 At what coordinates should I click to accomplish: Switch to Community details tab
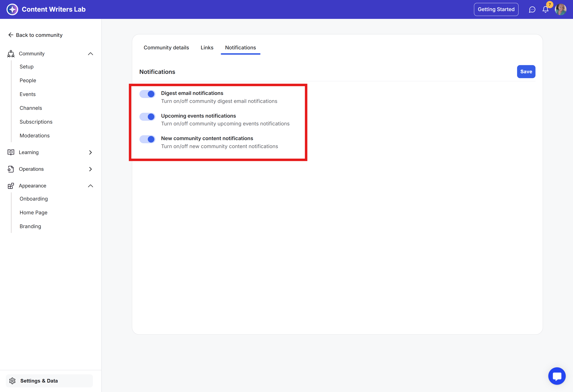coord(166,48)
